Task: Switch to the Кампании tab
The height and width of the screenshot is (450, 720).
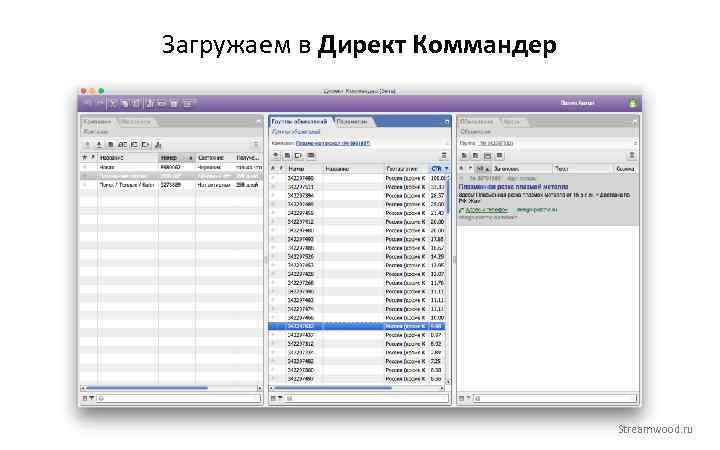Action: 97,122
